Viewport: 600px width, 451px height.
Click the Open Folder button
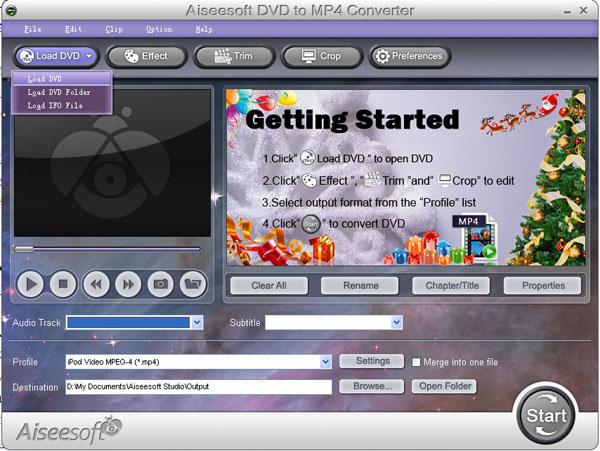(444, 386)
